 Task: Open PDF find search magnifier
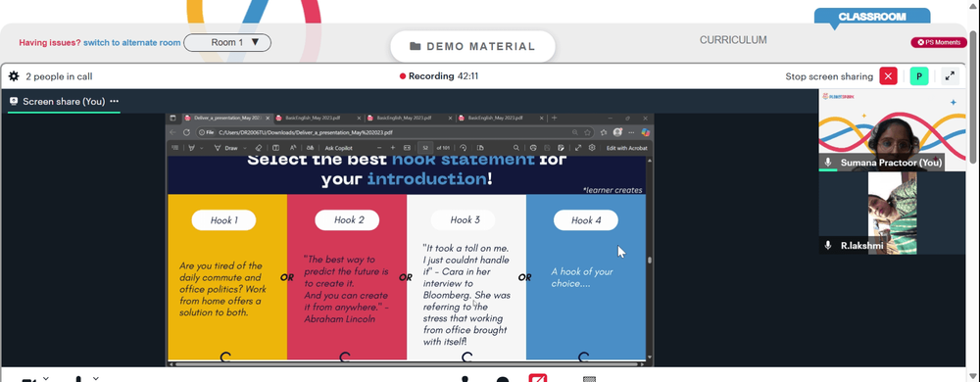[x=516, y=148]
